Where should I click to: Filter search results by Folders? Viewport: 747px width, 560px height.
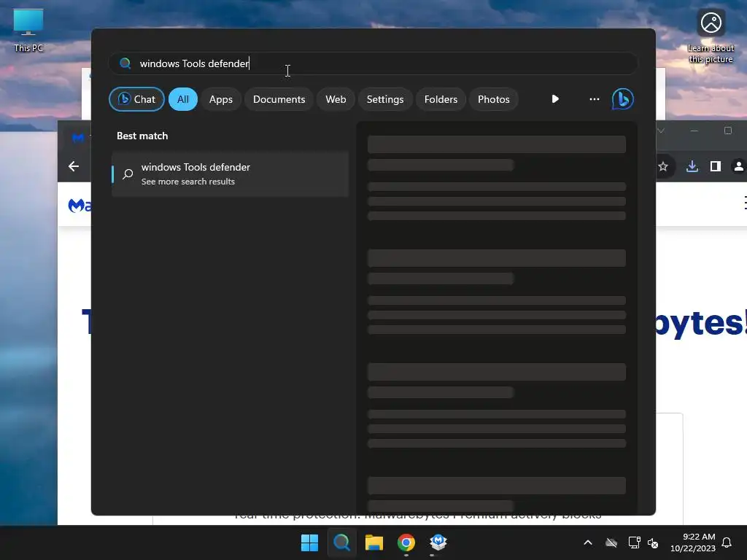point(441,99)
